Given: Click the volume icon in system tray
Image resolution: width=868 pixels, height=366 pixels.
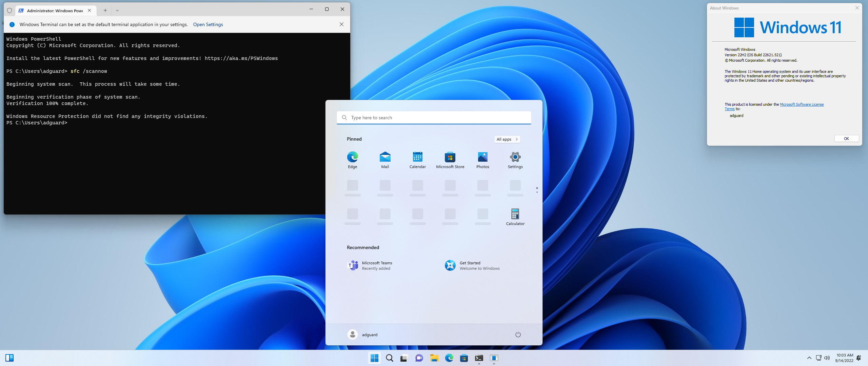Looking at the screenshot, I should point(827,358).
